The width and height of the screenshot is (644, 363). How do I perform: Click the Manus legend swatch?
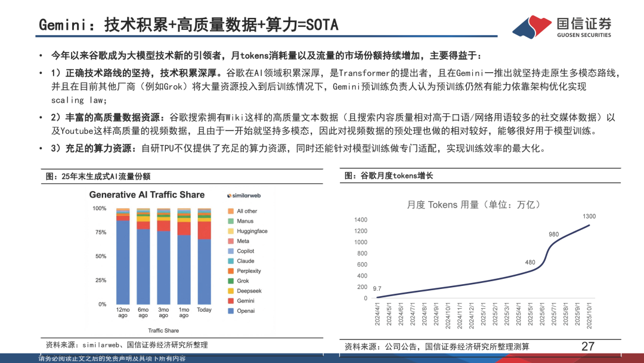pyautogui.click(x=230, y=221)
